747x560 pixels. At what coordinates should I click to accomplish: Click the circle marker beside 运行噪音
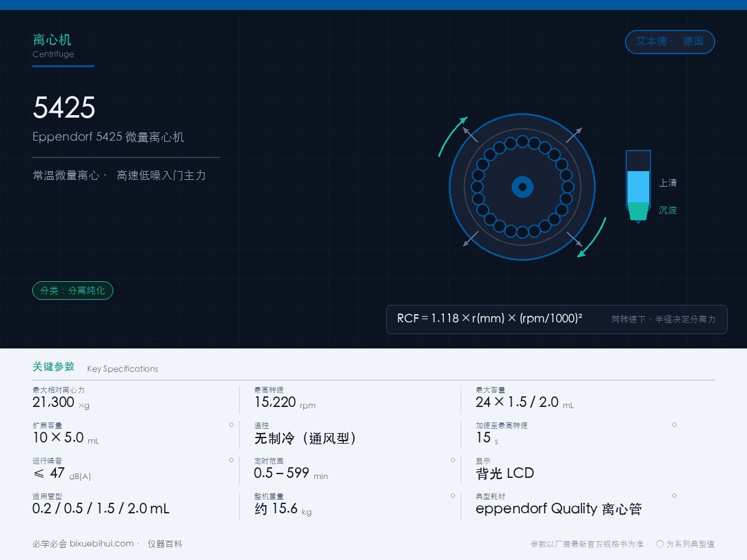tap(231, 460)
